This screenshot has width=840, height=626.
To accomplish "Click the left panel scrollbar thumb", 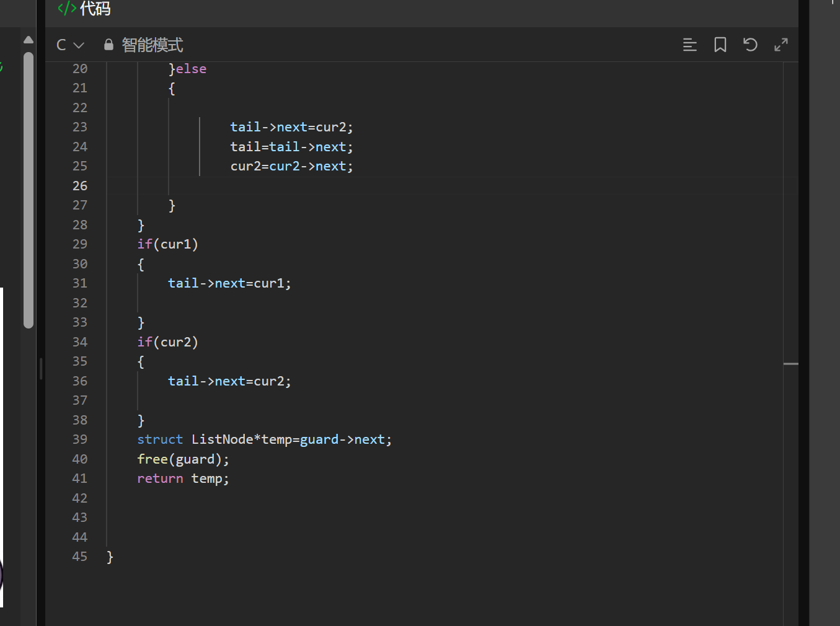I will [28, 190].
